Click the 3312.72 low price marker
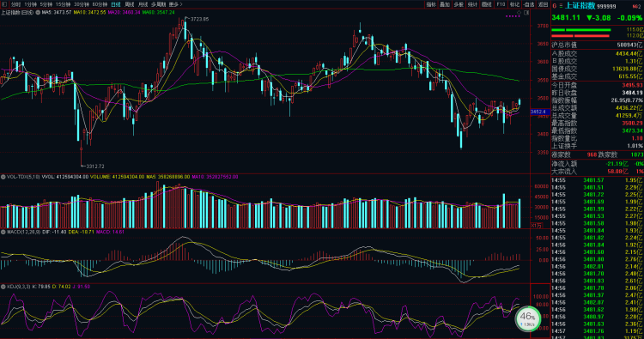 click(x=94, y=166)
